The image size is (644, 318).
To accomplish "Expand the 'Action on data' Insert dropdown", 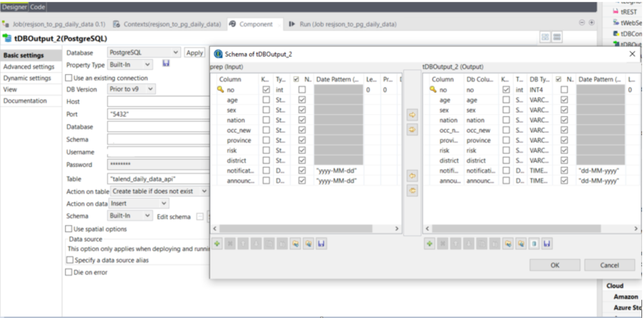I will [x=138, y=204].
